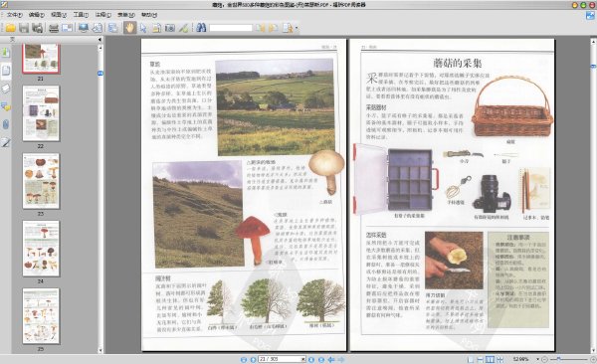
Task: Select the page 22 thumbnail
Action: point(41,113)
